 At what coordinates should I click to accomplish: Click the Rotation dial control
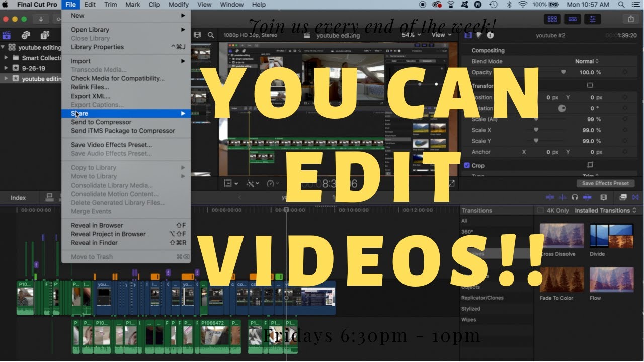[561, 108]
